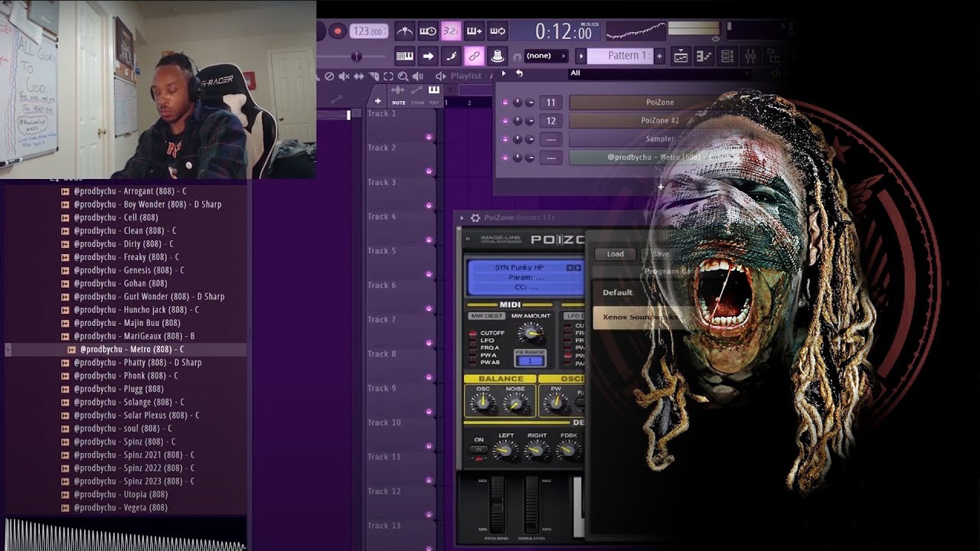Open the Piano roll view icon
Viewport: 980px width, 551px height.
(x=704, y=56)
